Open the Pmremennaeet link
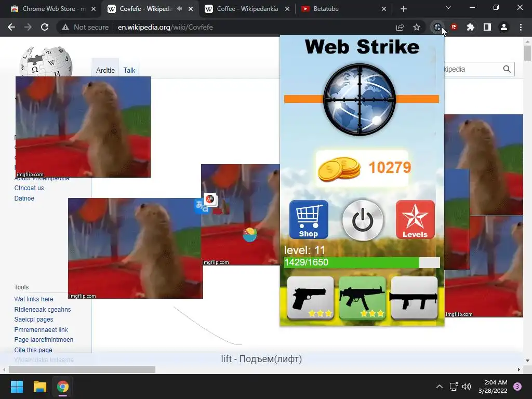The width and height of the screenshot is (532, 399). 41,330
